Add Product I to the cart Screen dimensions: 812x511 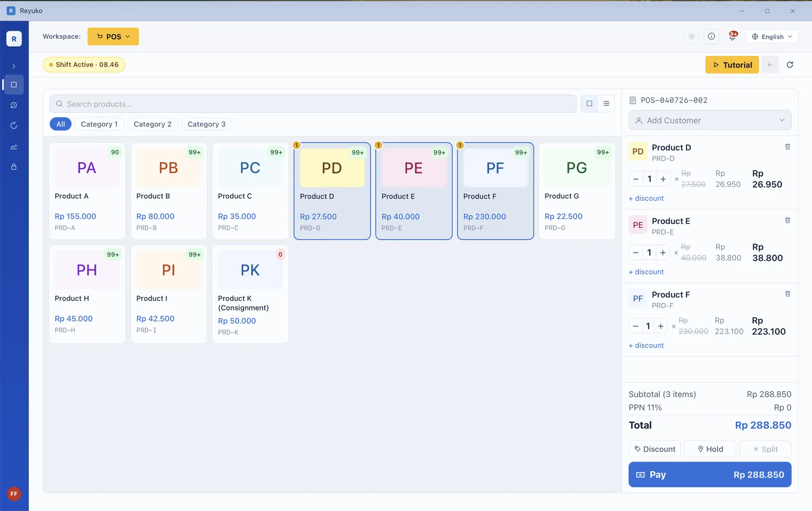coord(169,294)
